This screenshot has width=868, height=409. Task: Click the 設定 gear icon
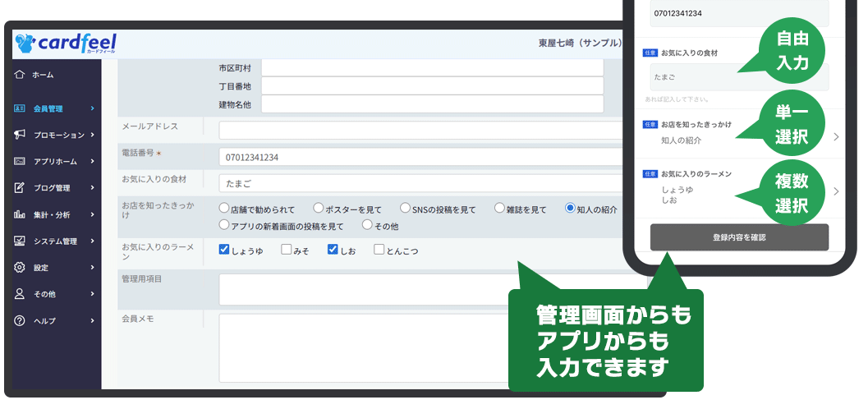(20, 267)
